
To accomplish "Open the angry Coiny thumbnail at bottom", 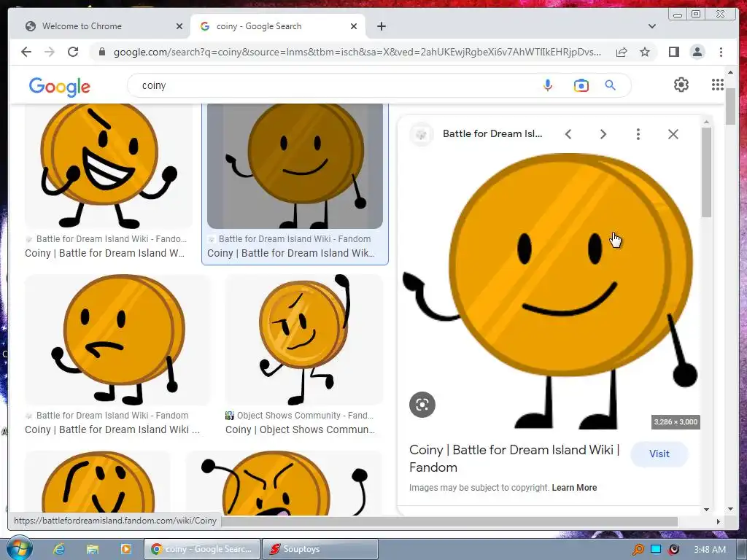I will pyautogui.click(x=284, y=483).
